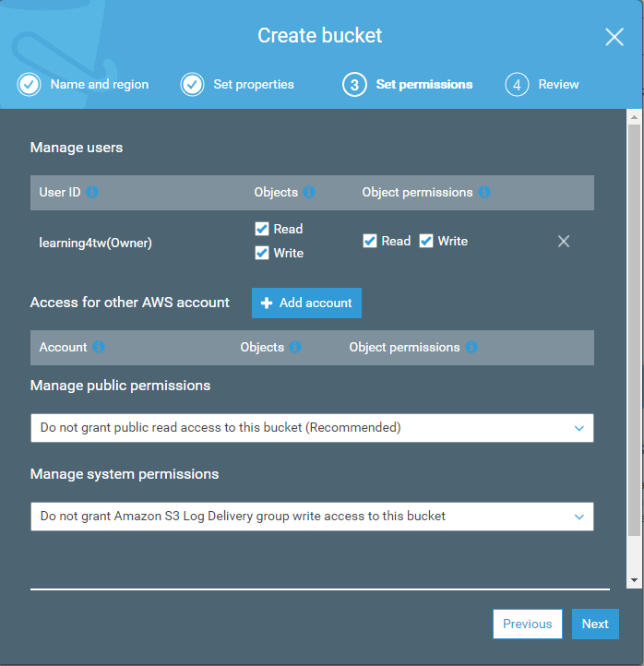Expand the system permissions Log Delivery dropdown

(312, 517)
